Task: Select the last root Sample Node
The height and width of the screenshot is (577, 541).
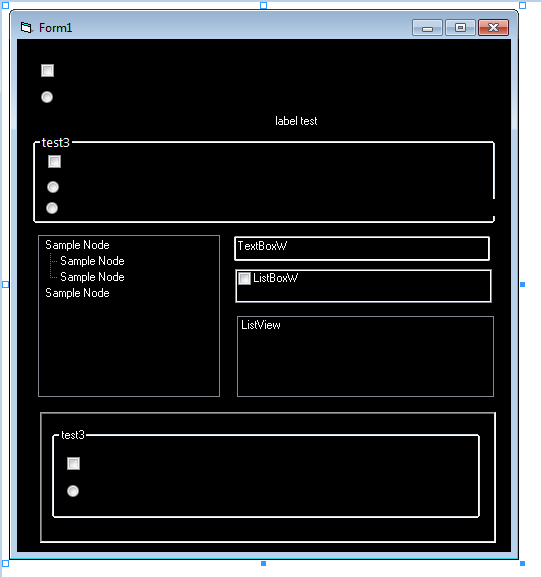Action: click(77, 293)
